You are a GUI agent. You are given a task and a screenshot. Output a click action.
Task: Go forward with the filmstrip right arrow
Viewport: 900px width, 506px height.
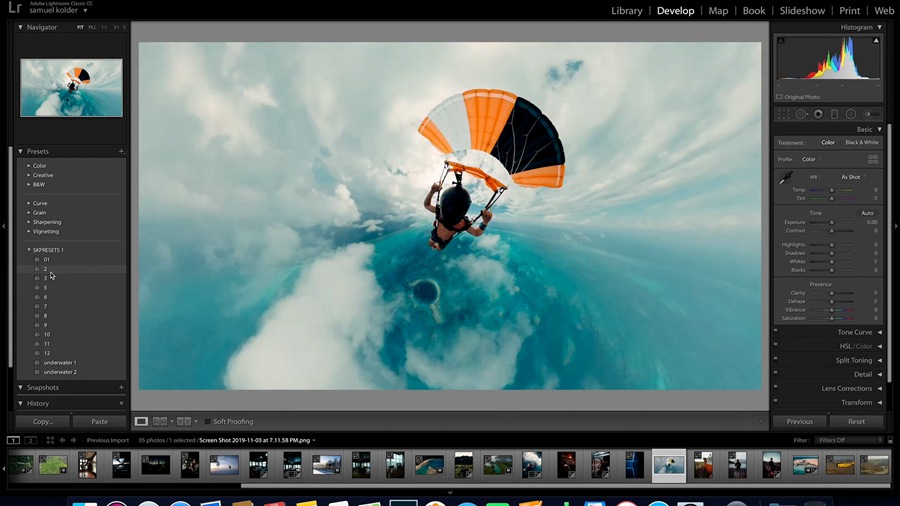[73, 440]
